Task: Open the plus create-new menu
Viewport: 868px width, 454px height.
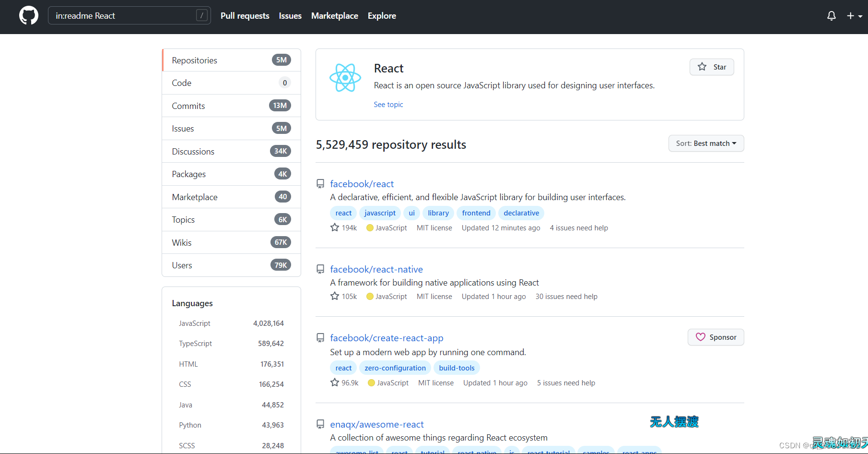Action: tap(854, 16)
